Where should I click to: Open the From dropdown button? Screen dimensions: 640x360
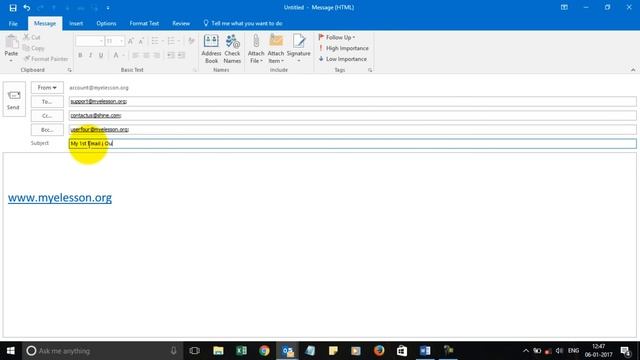point(47,88)
